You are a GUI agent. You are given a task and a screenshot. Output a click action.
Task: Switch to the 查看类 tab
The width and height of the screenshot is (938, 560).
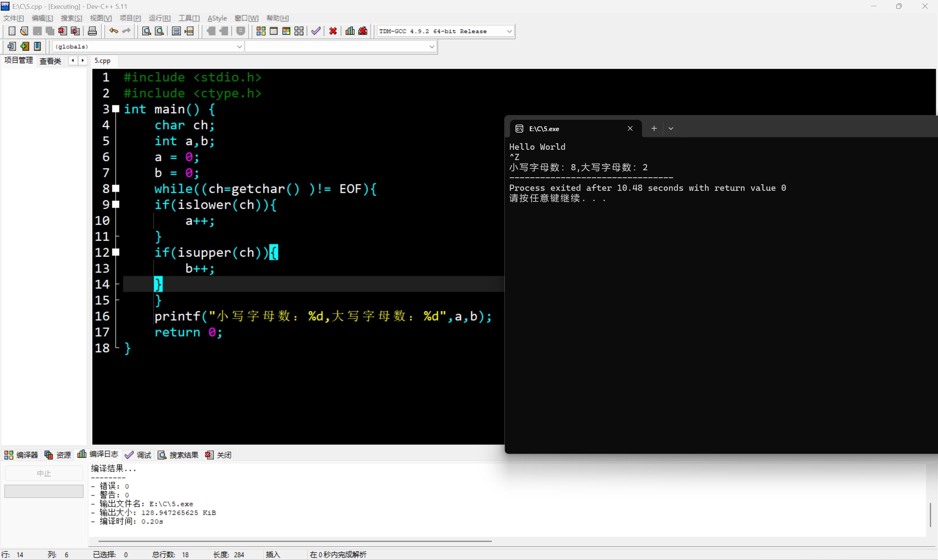click(50, 60)
